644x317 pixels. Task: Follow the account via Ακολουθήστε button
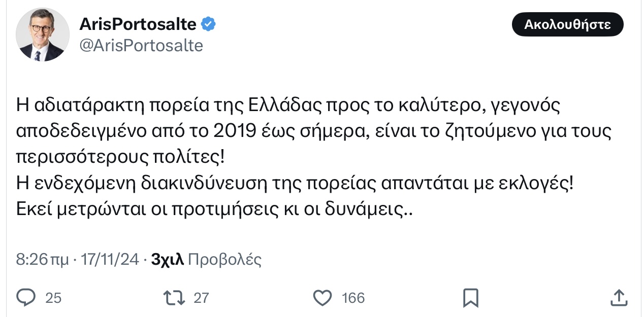[567, 24]
